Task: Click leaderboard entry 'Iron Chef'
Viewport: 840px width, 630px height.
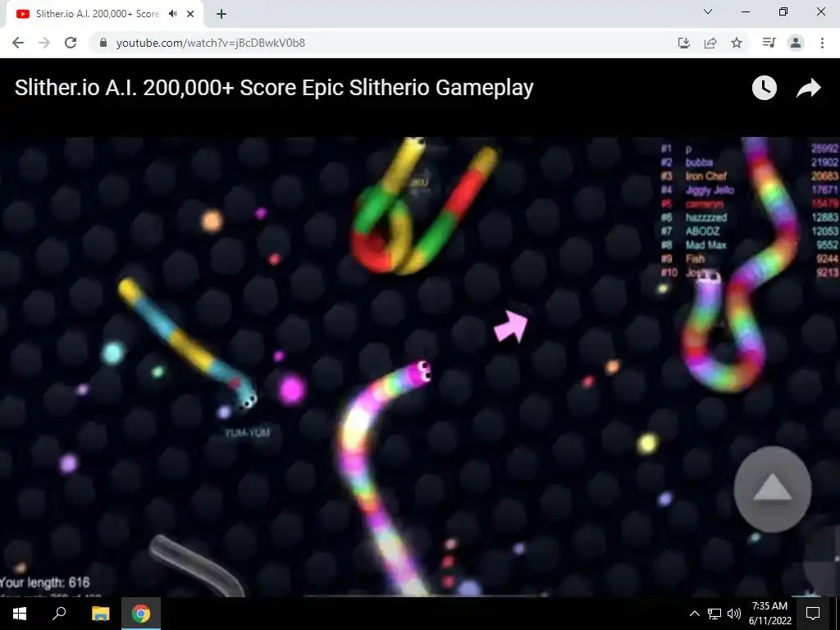Action: pos(706,176)
